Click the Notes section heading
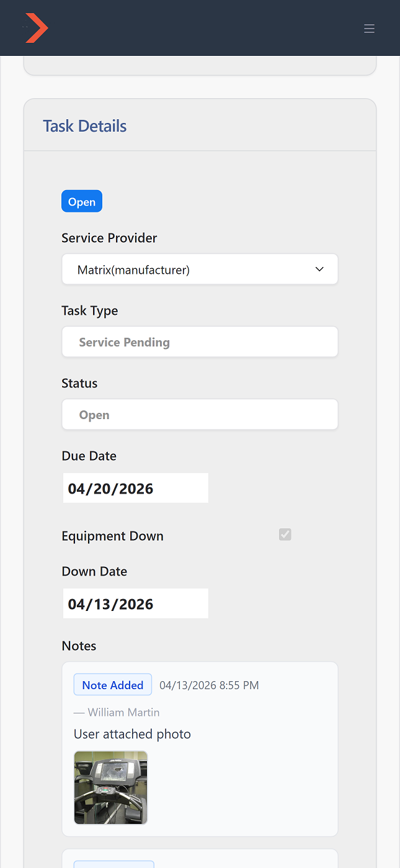The height and width of the screenshot is (868, 400). 79,646
